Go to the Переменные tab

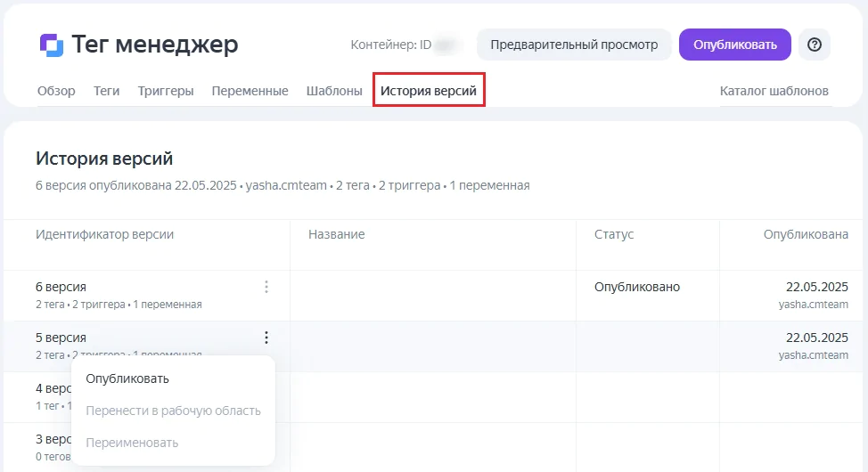pyautogui.click(x=250, y=91)
